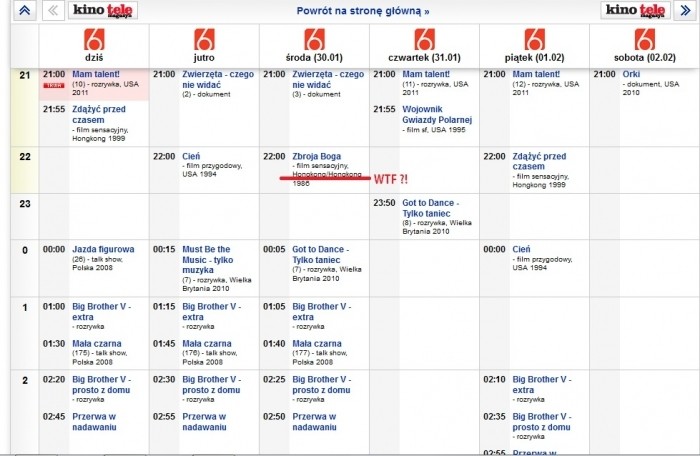700x456 pixels.
Task: Open the Orki documentary on Saturday
Action: pyautogui.click(x=631, y=74)
